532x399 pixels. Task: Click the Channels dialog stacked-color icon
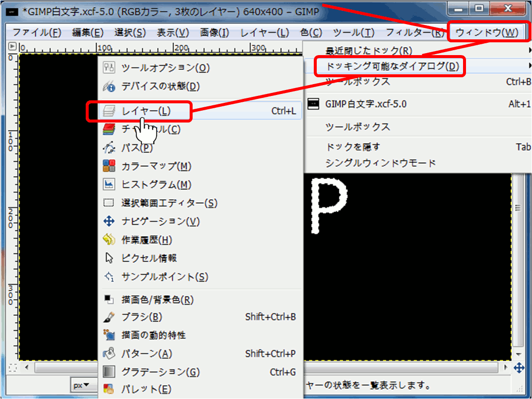[109, 129]
